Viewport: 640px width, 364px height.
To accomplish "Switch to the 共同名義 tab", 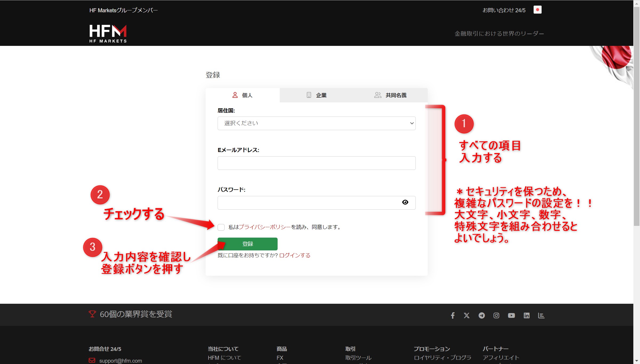I will [x=390, y=95].
